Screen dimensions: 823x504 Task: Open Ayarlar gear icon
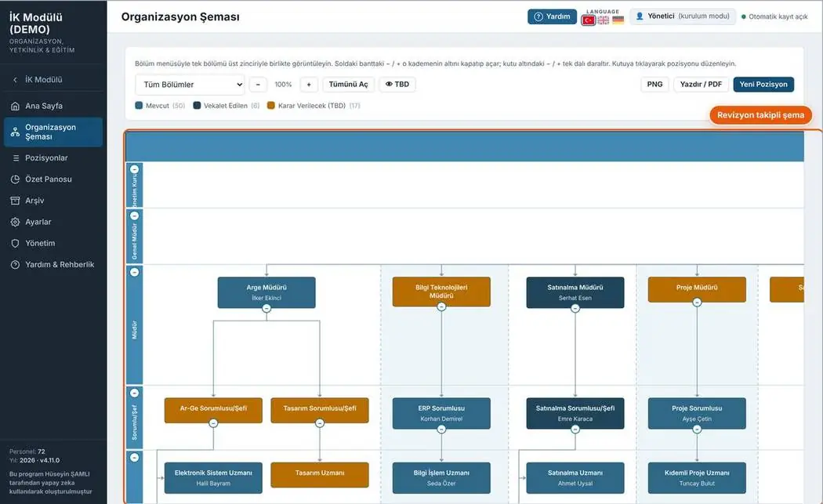15,222
